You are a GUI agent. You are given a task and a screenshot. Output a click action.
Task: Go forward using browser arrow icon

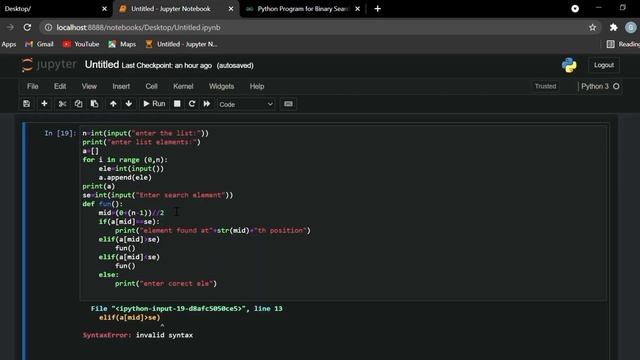(10, 27)
